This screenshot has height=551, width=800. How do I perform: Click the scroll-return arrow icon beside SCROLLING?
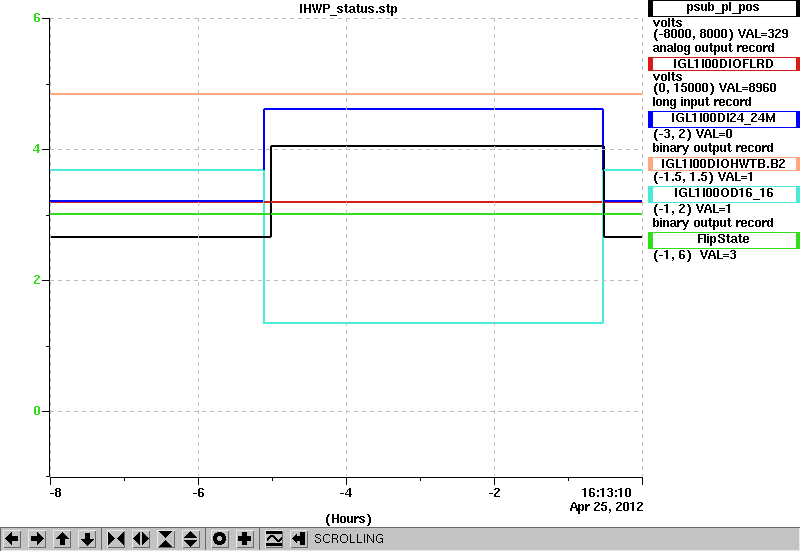pos(299,539)
